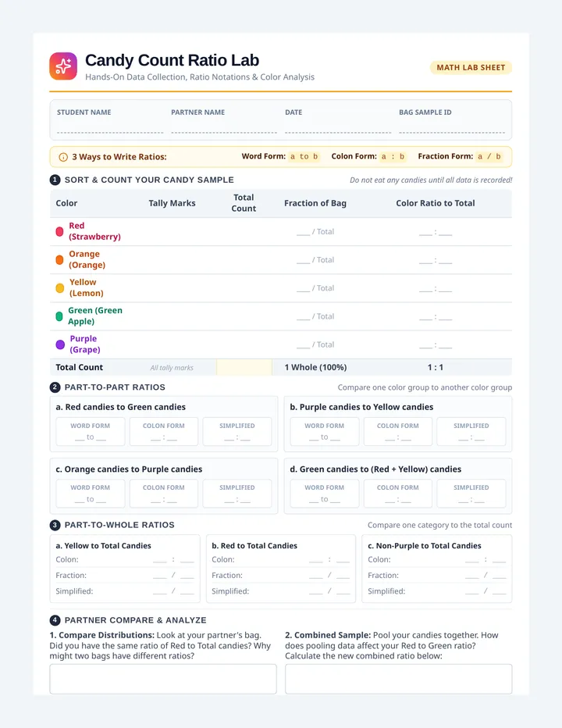Screen dimensions: 562x728
Task: Click the Color Ratio to Total header
Action: coord(436,203)
